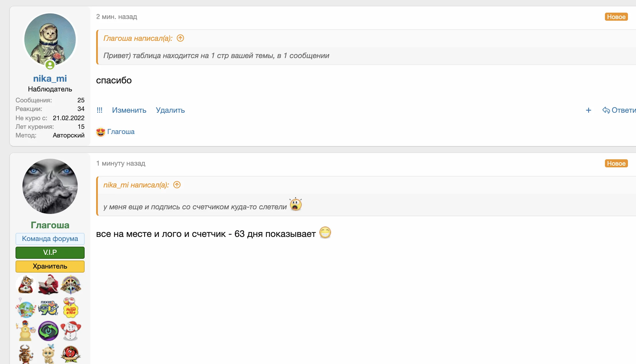This screenshot has height=364, width=636.
Task: Click the plus multi-quote icon
Action: [x=588, y=110]
